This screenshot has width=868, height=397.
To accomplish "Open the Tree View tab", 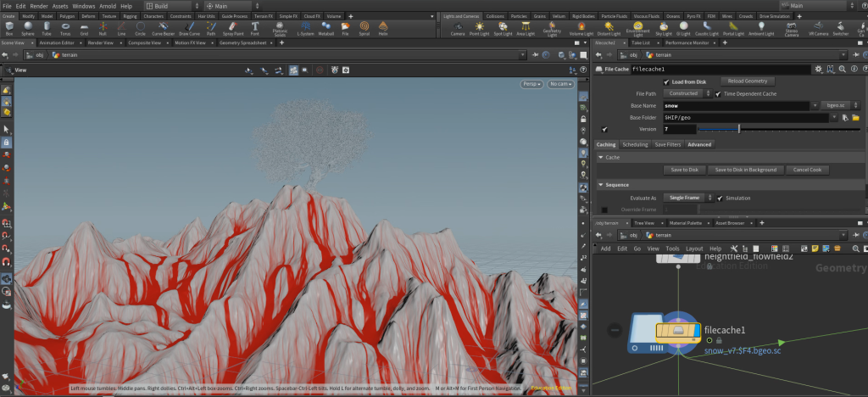I will click(644, 223).
